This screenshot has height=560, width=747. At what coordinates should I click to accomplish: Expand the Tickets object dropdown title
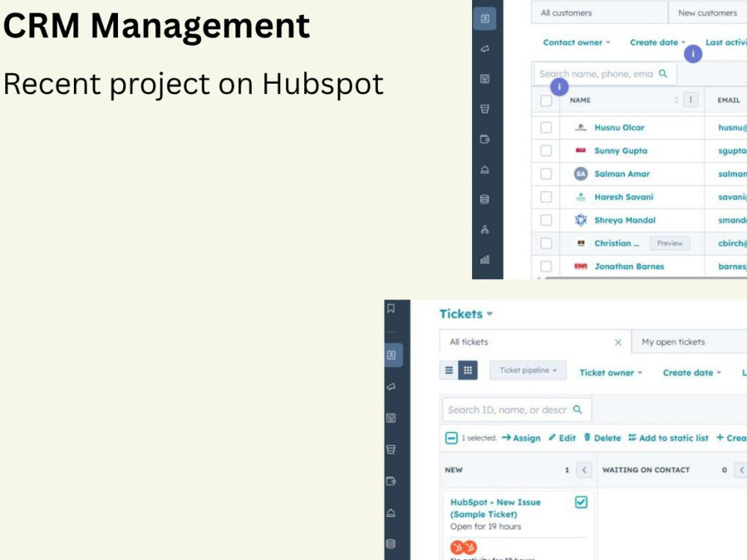[466, 314]
